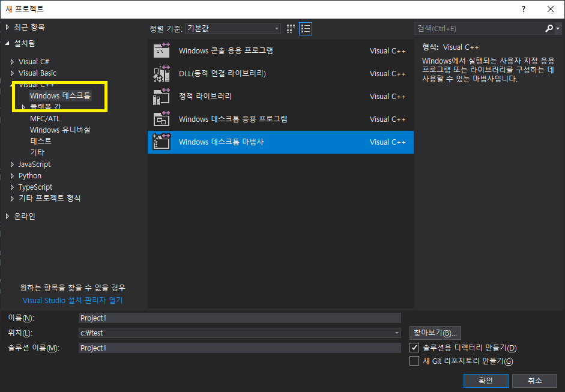The width and height of the screenshot is (565, 392).
Task: Expand the 최근 항목 node
Action: click(x=8, y=27)
